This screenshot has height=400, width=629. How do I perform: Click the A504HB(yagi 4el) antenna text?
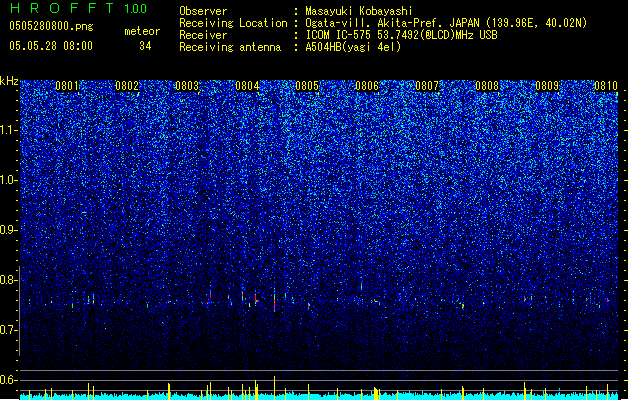coord(353,47)
